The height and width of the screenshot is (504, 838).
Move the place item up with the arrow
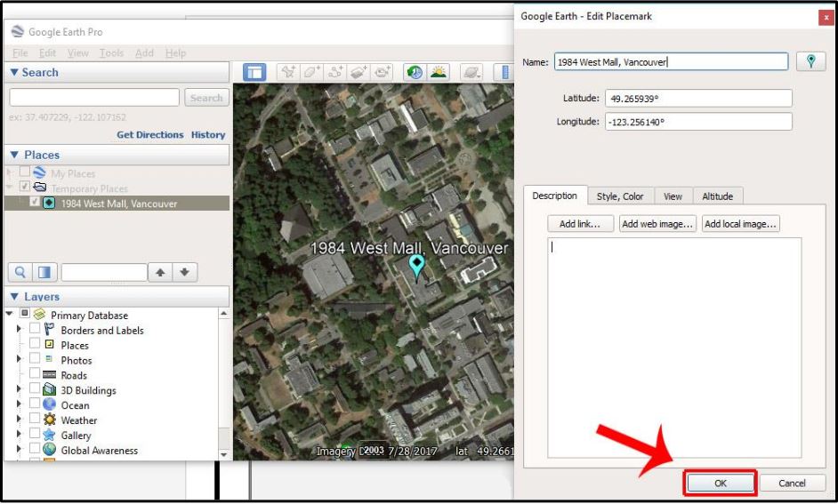(160, 272)
